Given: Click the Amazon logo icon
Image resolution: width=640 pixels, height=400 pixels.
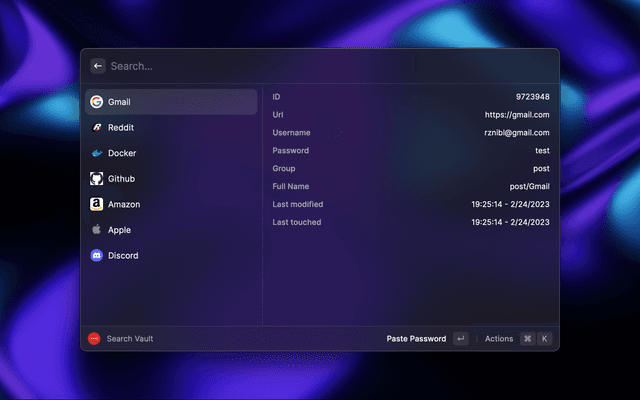Looking at the screenshot, I should (x=97, y=205).
